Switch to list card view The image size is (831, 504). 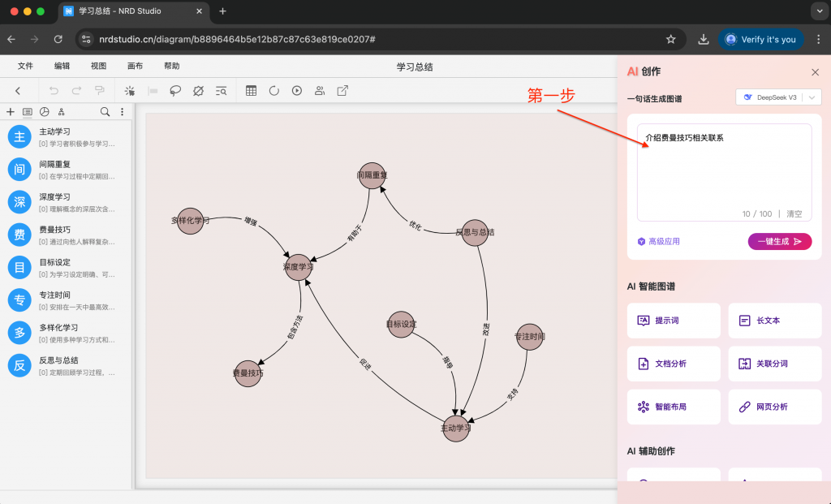coord(28,112)
